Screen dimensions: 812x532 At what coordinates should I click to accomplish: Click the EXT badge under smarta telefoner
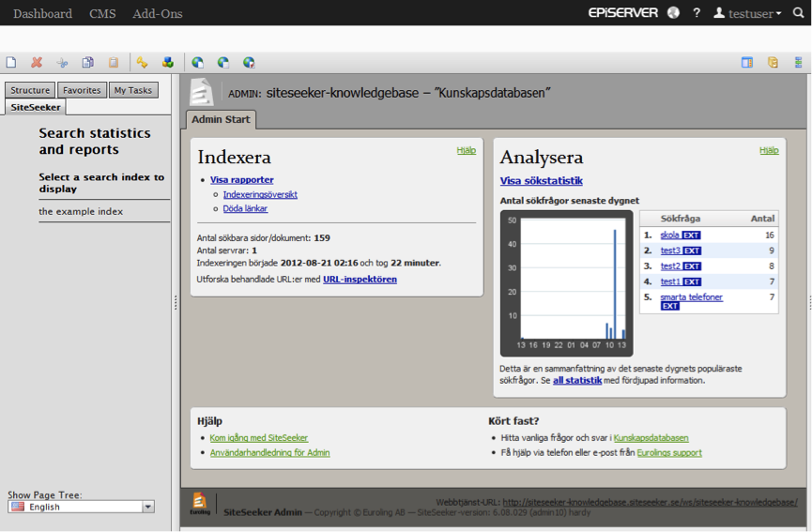coord(670,307)
